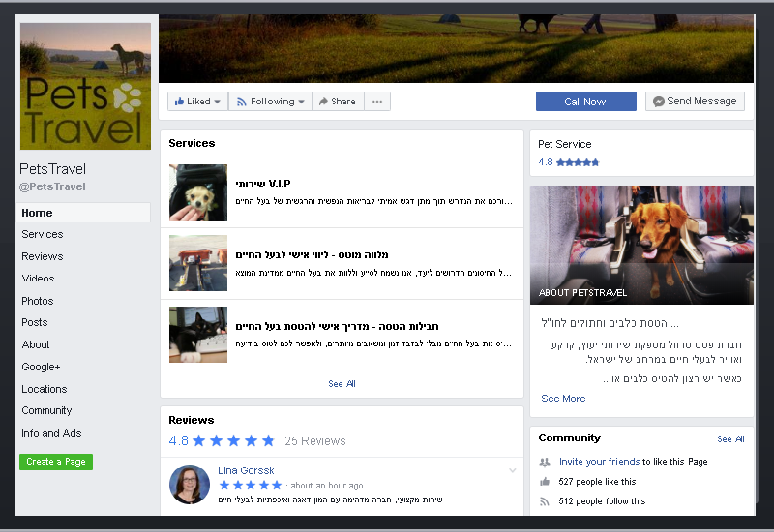Click See More in about section

tap(563, 399)
